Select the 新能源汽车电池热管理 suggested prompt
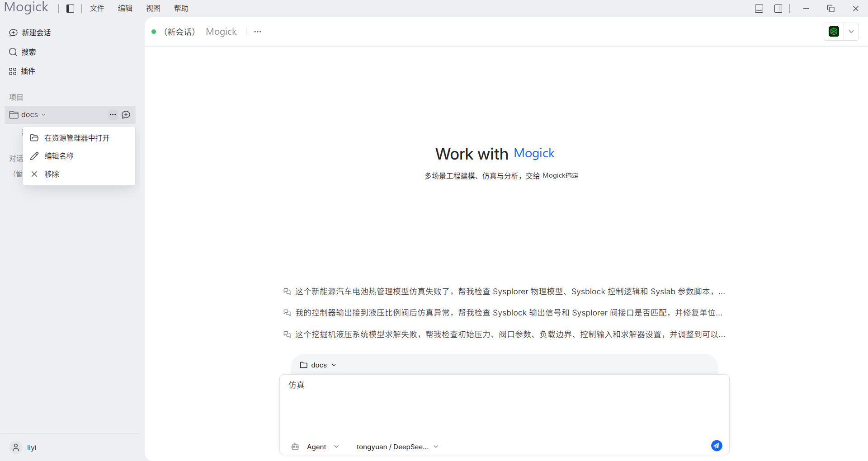The width and height of the screenshot is (868, 461). pyautogui.click(x=504, y=292)
